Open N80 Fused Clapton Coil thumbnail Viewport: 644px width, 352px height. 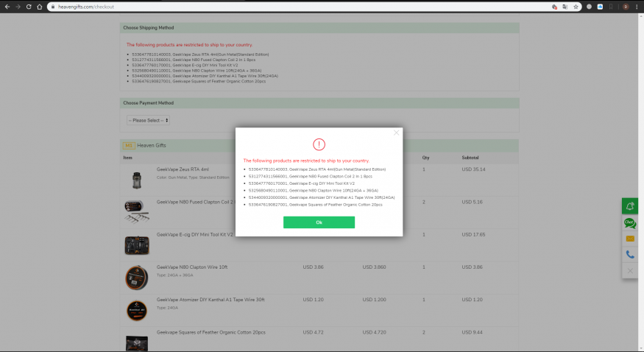(137, 211)
